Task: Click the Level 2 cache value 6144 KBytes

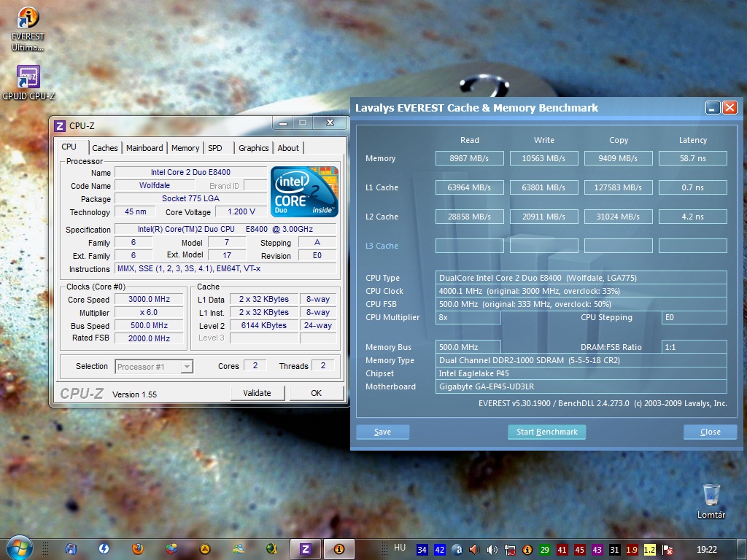Action: pos(264,326)
